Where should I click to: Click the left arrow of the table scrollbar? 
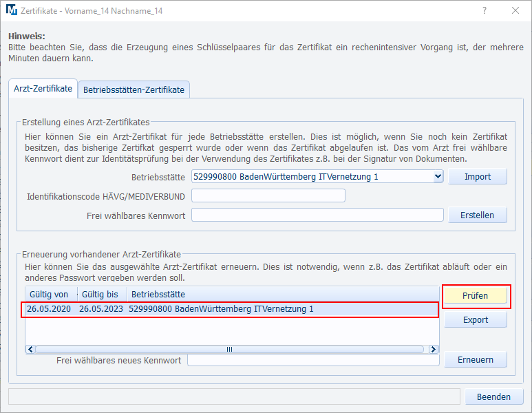click(x=30, y=349)
